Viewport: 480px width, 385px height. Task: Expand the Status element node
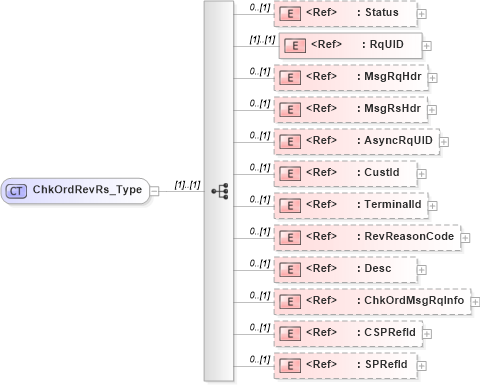point(422,14)
